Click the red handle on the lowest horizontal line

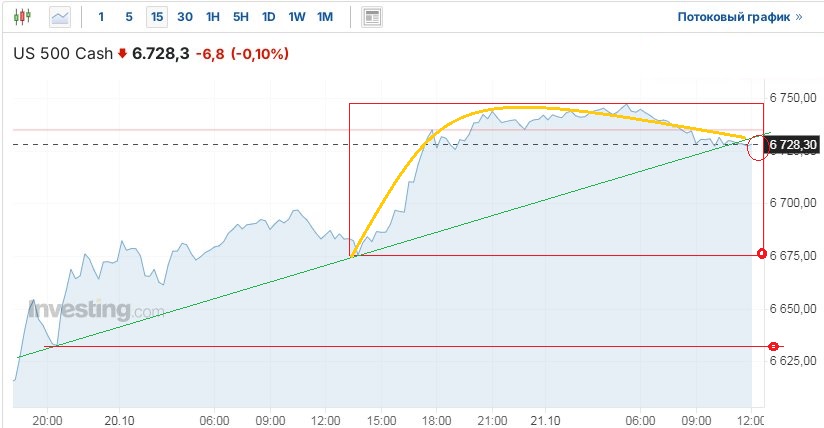pos(773,346)
